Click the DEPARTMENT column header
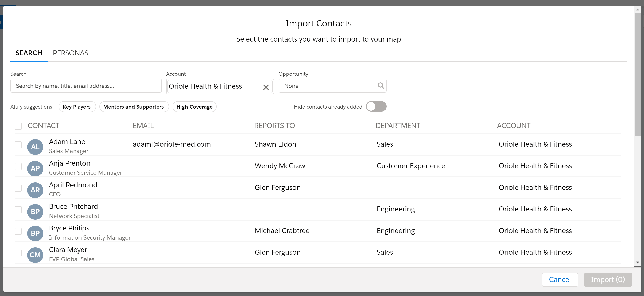The image size is (644, 296). (398, 125)
